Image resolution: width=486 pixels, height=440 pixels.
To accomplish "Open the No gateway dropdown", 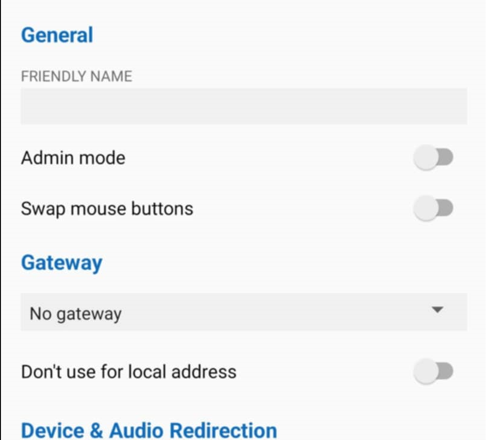I will (244, 312).
